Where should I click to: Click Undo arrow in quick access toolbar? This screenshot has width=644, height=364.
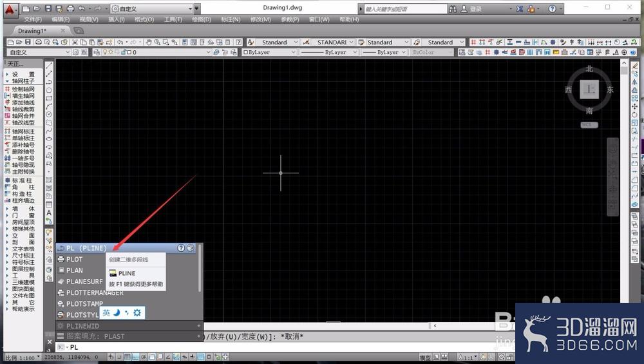coord(82,8)
